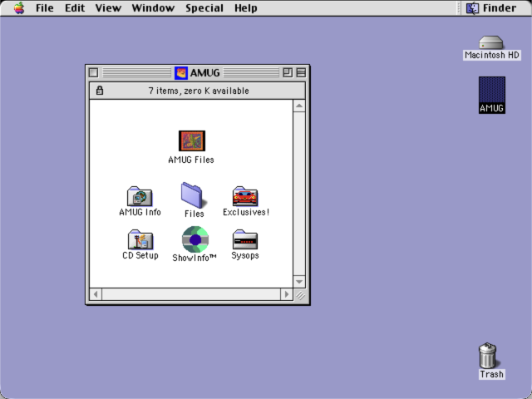Select the CD Setup folder
The width and height of the screenshot is (532, 399).
tap(140, 239)
